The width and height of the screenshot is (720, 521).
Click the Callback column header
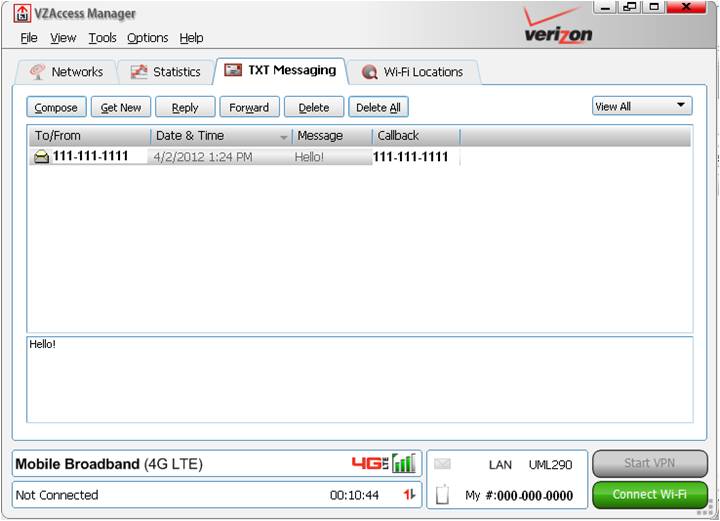416,136
